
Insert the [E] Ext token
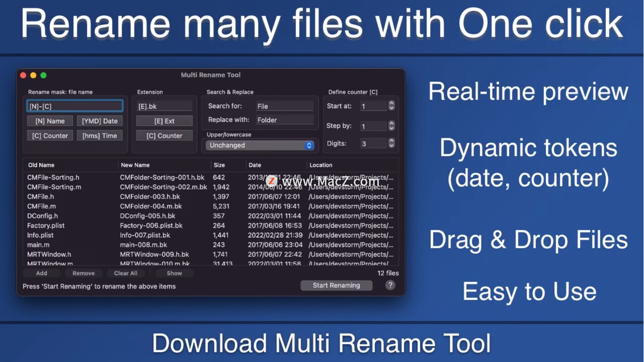point(164,121)
